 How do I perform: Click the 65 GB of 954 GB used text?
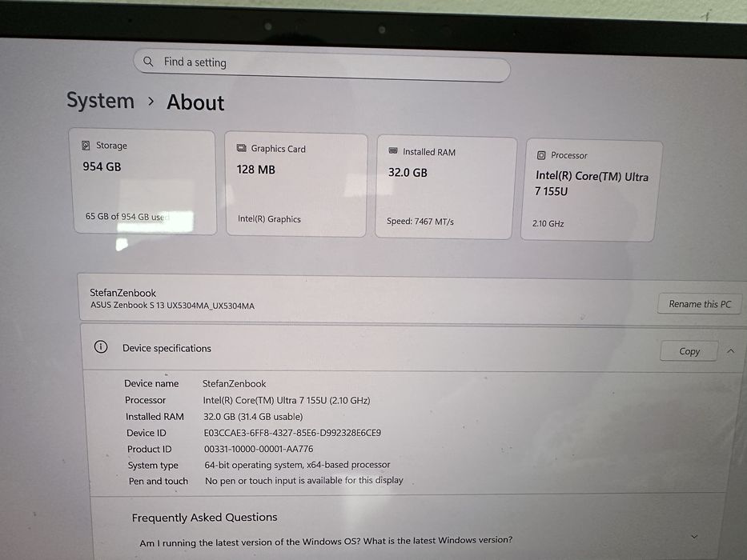tap(127, 217)
